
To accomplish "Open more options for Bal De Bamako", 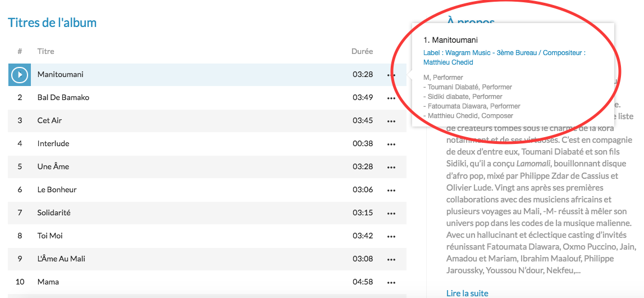I will [391, 98].
